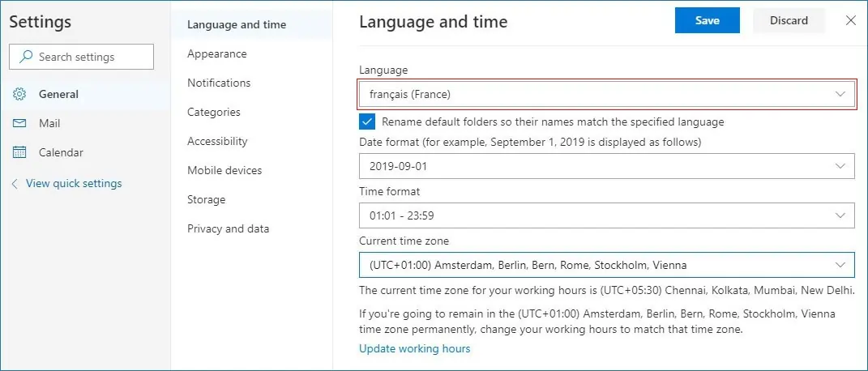868x371 pixels.
Task: Save the language and time changes
Action: [x=708, y=20]
